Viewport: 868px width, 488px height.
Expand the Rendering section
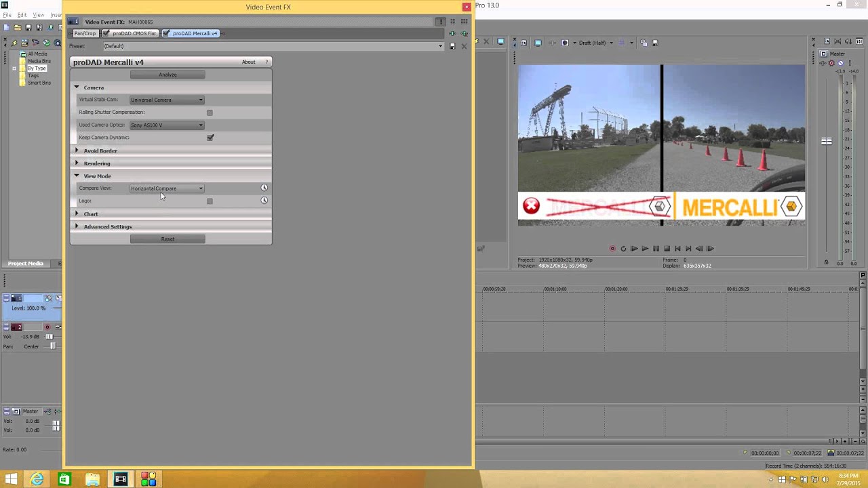pos(77,163)
